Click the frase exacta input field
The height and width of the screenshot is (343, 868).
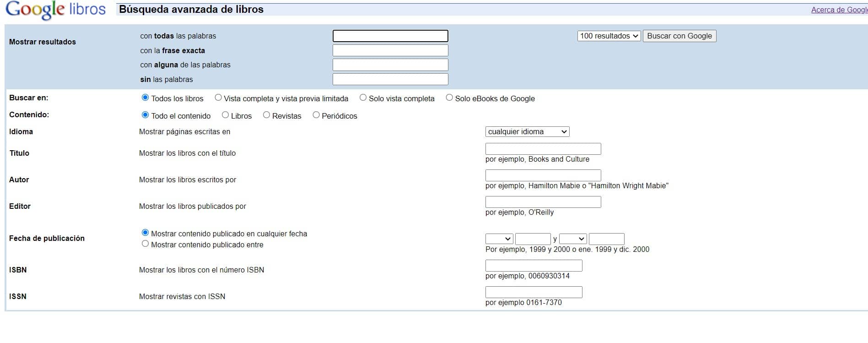(390, 50)
